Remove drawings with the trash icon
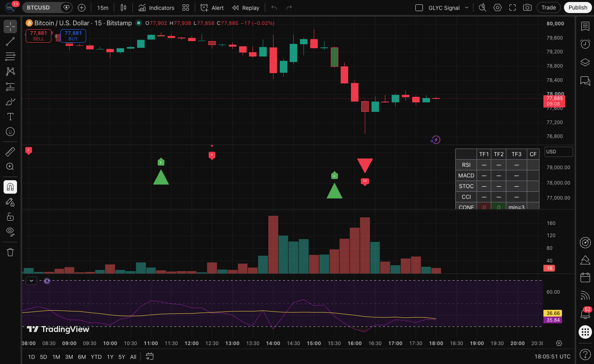Viewport: 594px width, 364px height. [x=10, y=252]
